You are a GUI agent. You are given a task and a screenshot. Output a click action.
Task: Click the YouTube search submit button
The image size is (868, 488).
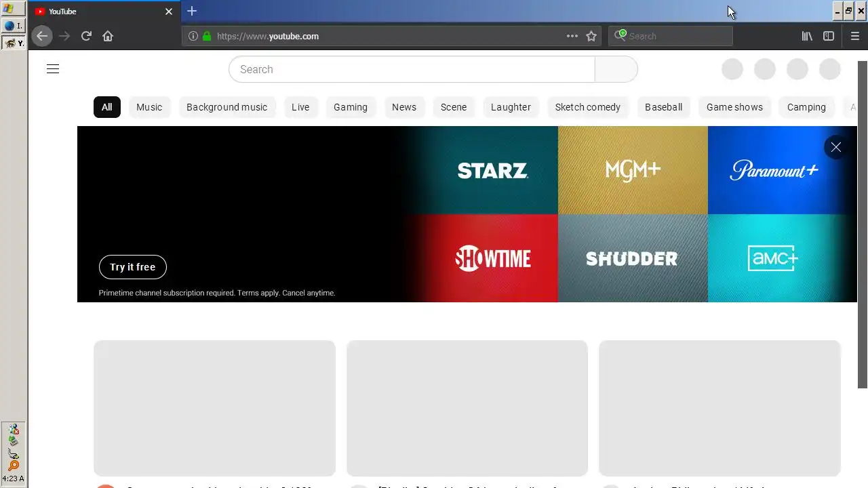(616, 69)
